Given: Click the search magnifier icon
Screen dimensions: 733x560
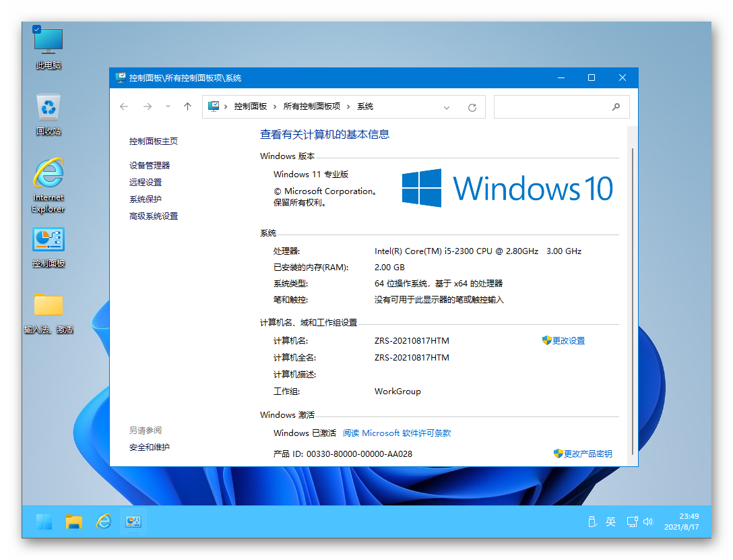Looking at the screenshot, I should point(616,107).
